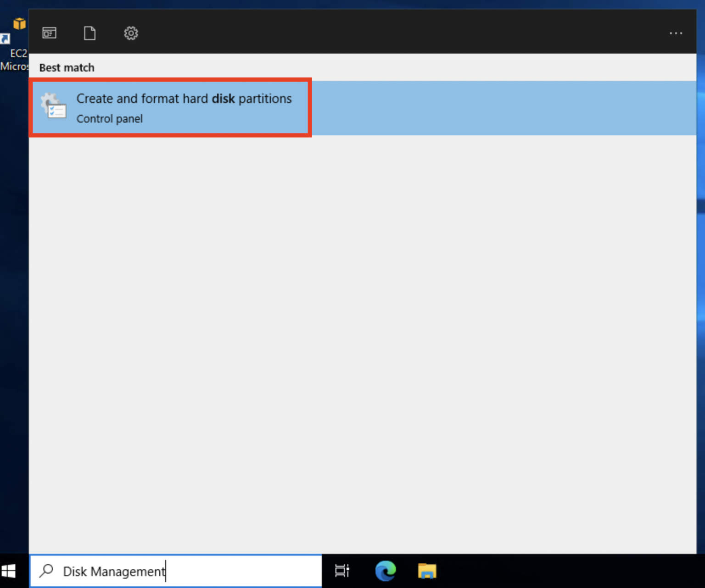Open File Explorer from the taskbar
Image resolution: width=705 pixels, height=588 pixels.
[426, 571]
